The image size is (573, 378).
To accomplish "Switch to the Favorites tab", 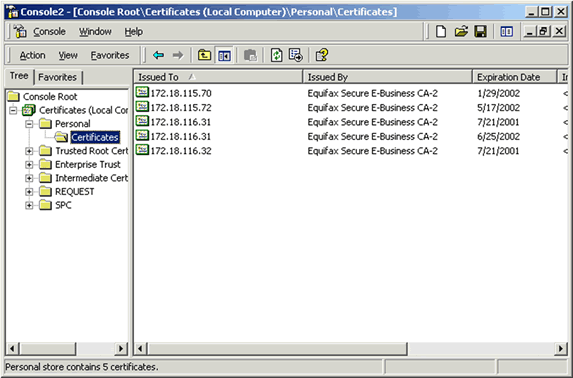I will (58, 78).
